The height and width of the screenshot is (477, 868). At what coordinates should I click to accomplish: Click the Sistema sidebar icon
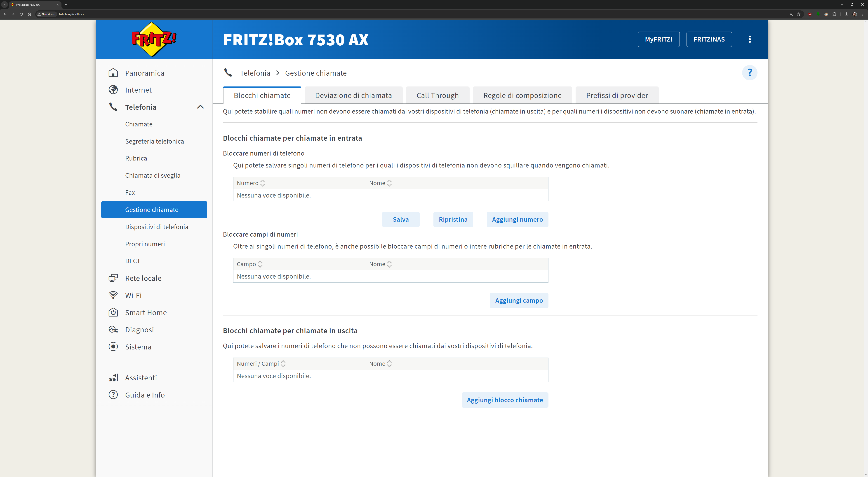coord(113,347)
